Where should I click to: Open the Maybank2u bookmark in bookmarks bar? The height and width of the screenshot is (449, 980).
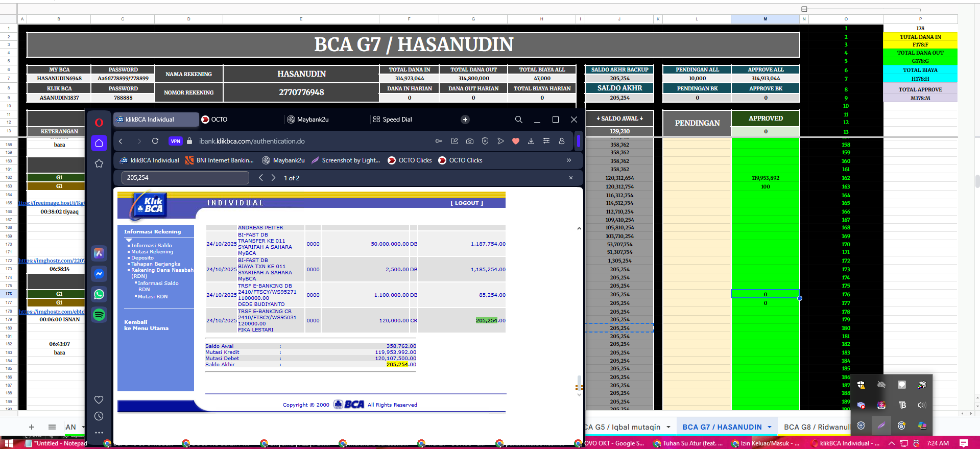283,160
